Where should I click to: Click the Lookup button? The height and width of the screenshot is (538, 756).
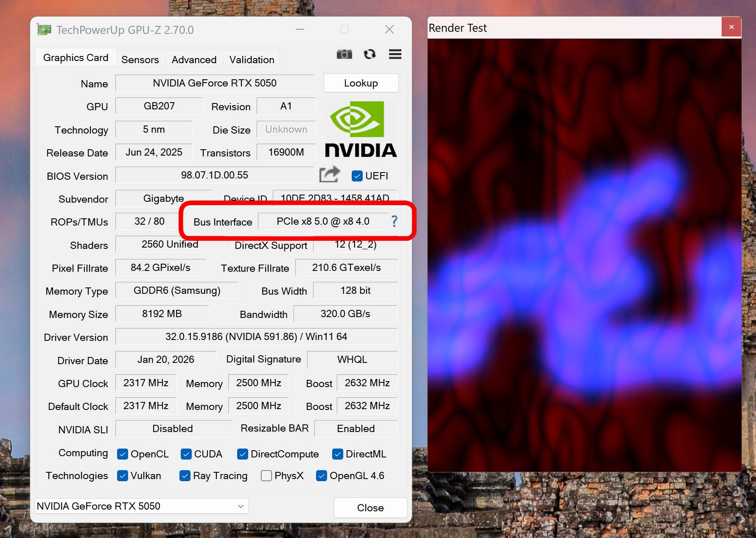click(x=361, y=83)
